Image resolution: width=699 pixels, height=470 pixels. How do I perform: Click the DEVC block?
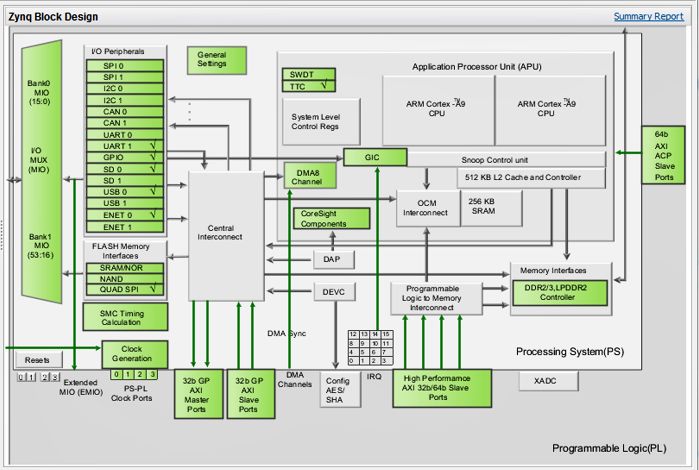[335, 292]
